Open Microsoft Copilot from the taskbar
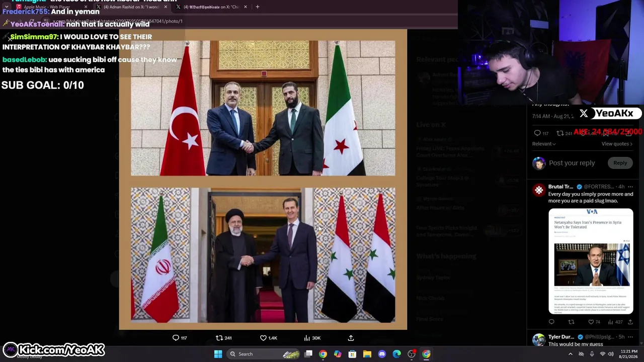Screen dimensions: 644x362 (338, 354)
